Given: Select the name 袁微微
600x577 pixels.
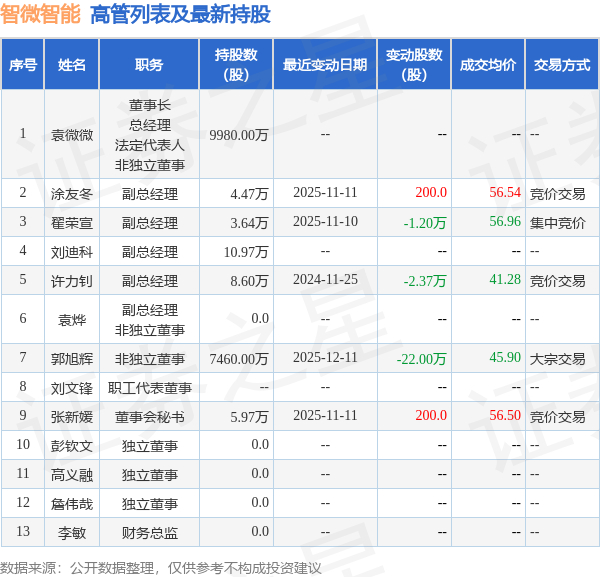Looking at the screenshot, I should click(72, 135).
